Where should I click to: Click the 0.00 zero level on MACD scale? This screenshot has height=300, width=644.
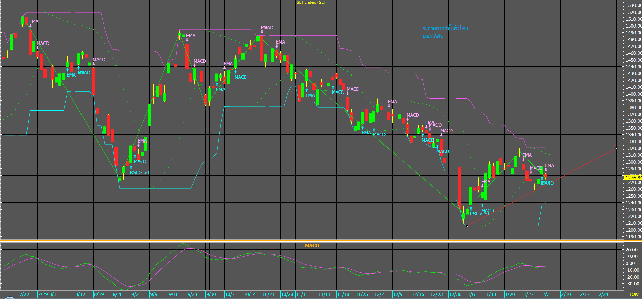click(630, 263)
